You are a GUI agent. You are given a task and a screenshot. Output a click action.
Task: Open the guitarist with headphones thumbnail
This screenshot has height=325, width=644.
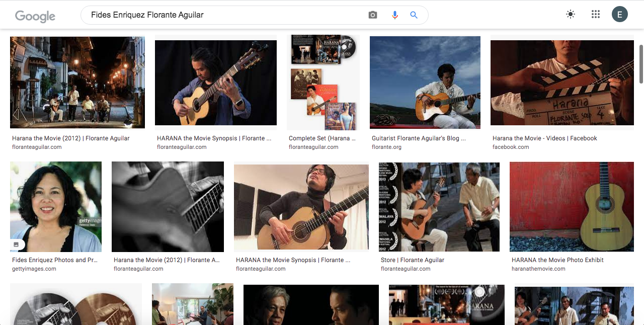301,207
